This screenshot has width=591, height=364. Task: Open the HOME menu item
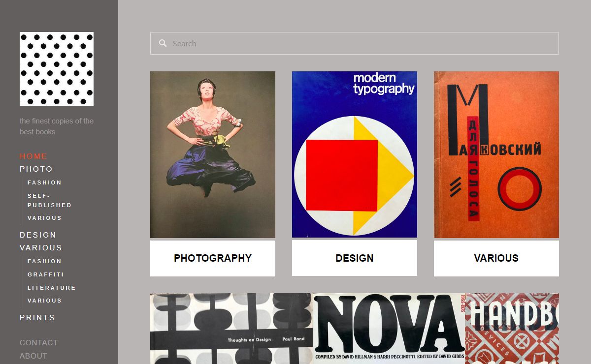tap(33, 156)
